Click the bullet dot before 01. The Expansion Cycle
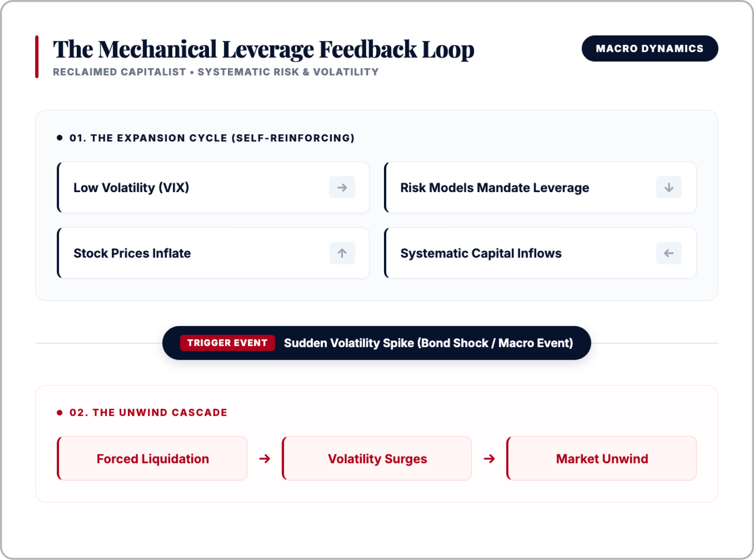754x560 pixels. point(60,138)
